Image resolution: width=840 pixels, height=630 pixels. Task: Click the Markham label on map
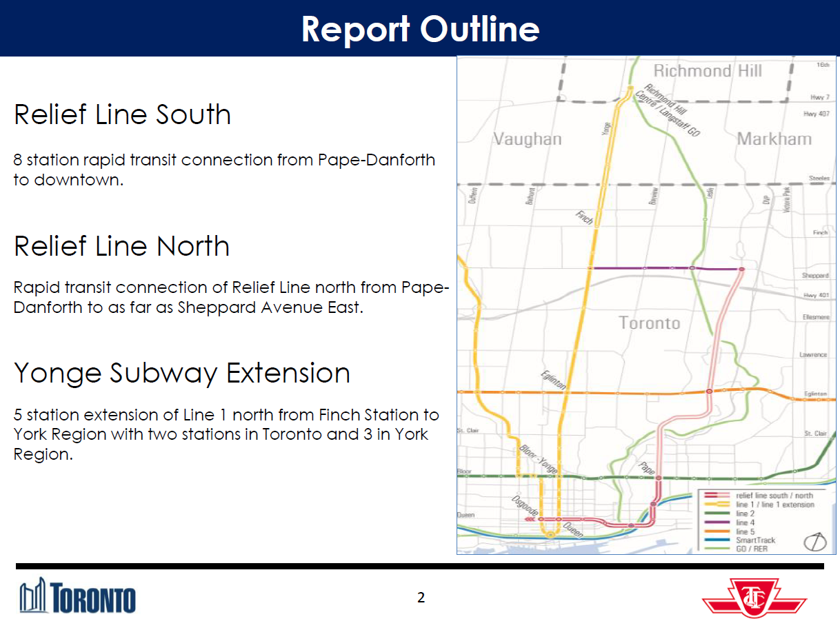tap(774, 139)
